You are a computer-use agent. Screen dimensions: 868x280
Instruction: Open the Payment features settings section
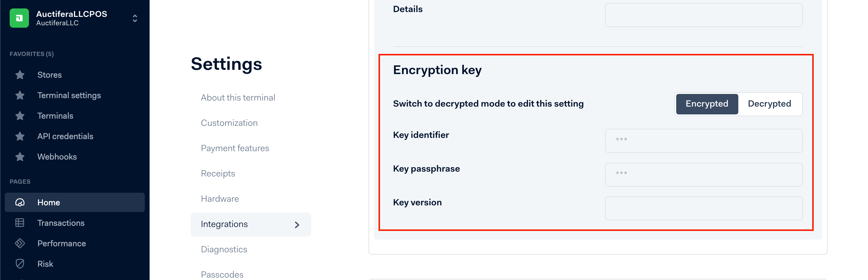coord(235,148)
